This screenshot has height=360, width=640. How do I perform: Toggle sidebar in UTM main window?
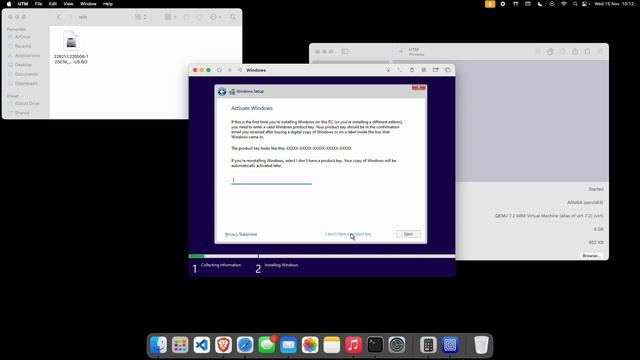point(345,51)
